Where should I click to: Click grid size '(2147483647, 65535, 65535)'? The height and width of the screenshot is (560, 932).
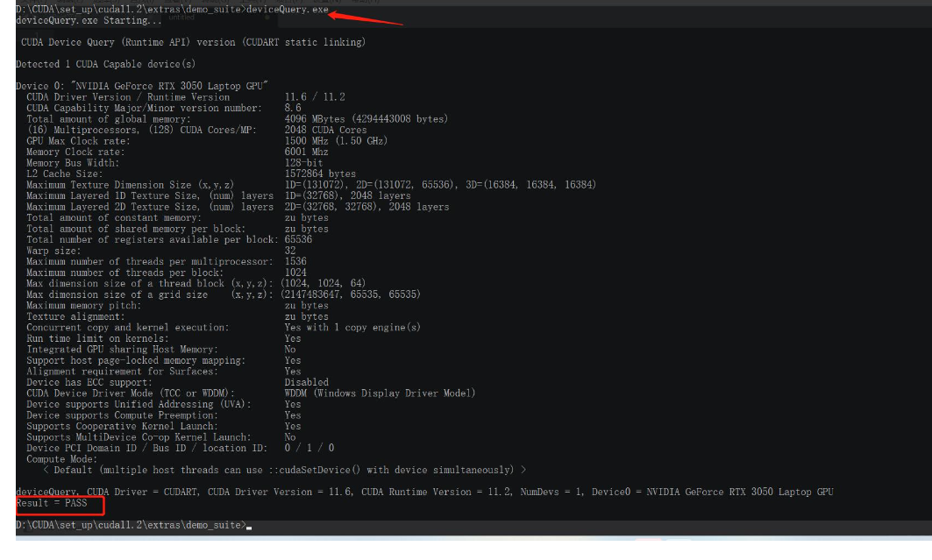click(x=350, y=294)
